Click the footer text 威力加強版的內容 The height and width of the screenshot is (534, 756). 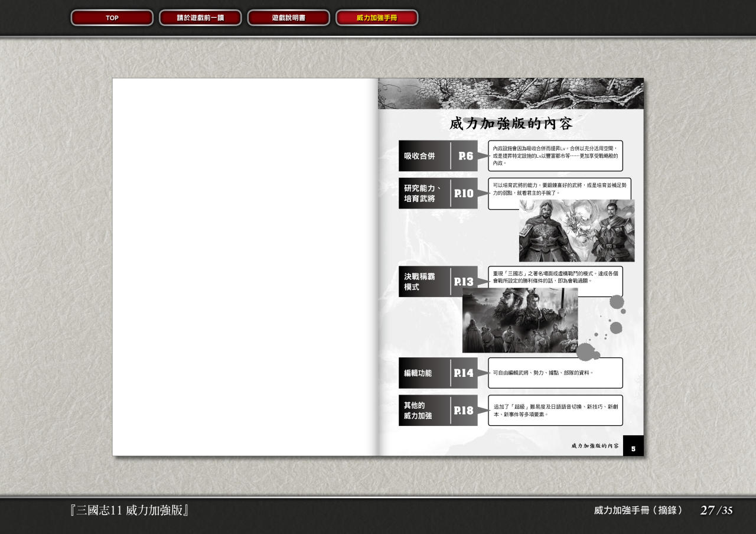click(x=595, y=446)
